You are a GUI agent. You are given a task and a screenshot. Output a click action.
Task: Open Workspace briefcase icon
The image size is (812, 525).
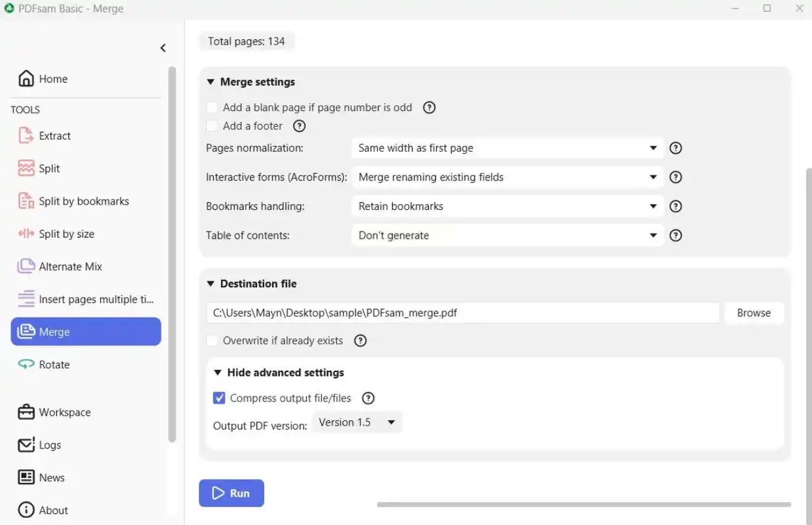pos(26,413)
